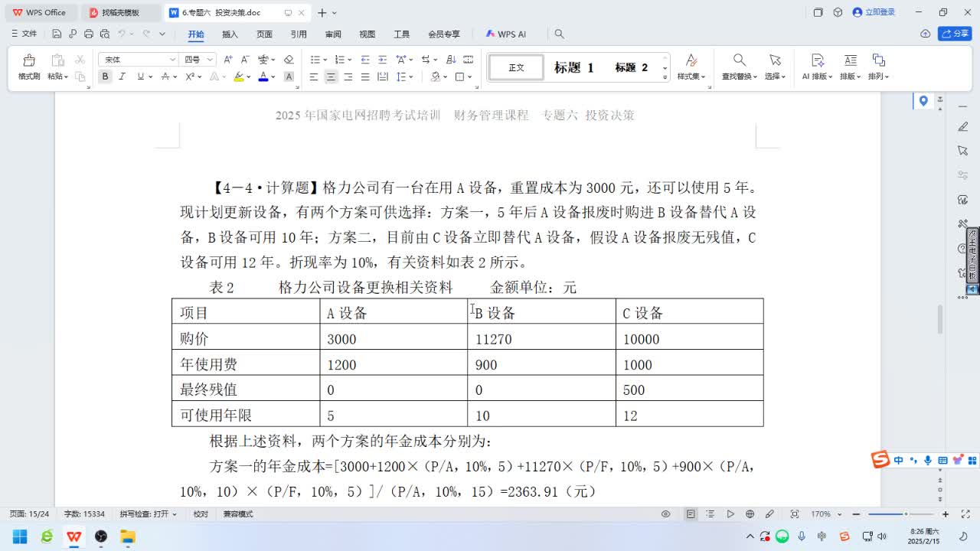The image size is (980, 551).
Task: Toggle Bold formatting button
Action: pos(105,77)
